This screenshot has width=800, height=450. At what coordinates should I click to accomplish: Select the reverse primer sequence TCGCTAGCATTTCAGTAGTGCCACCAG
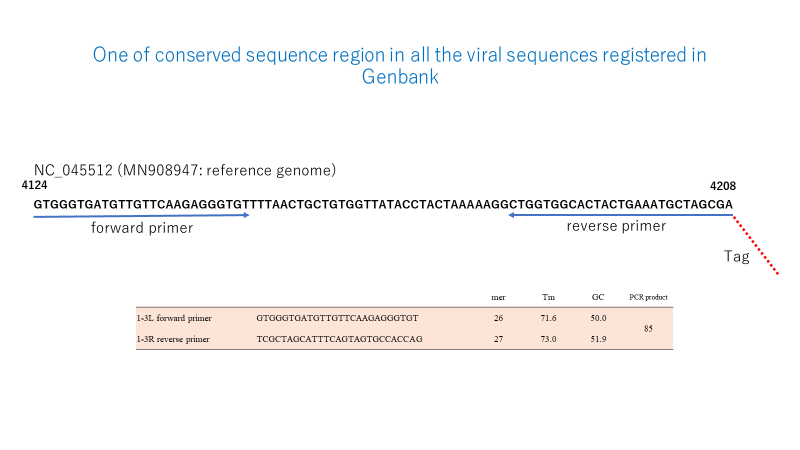(x=339, y=339)
